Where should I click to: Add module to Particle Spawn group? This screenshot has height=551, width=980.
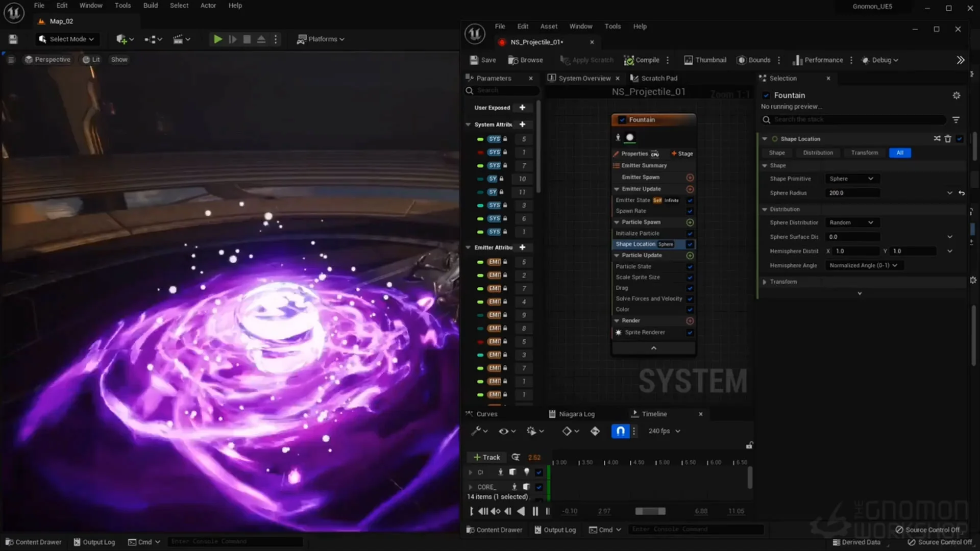point(690,222)
